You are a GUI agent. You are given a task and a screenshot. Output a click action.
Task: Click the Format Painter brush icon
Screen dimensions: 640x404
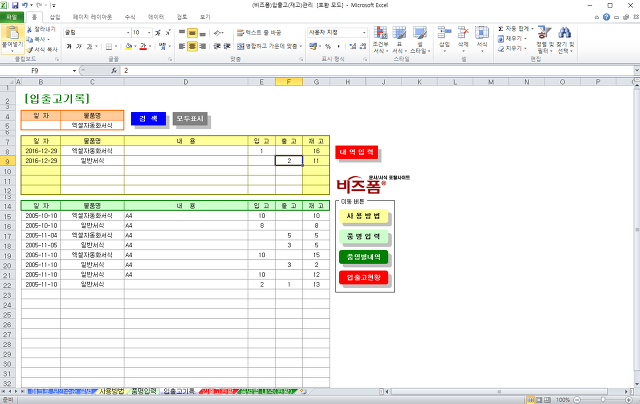pos(29,50)
